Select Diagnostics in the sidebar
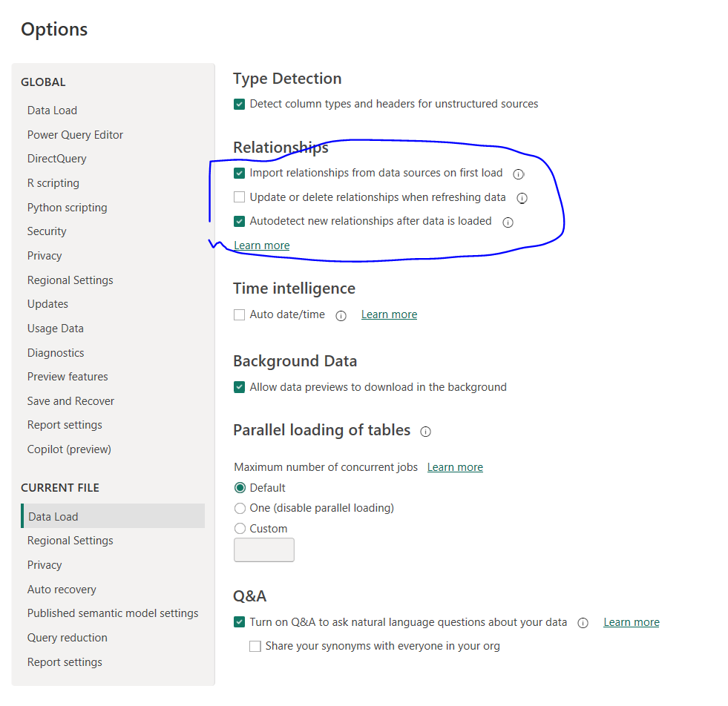728x706 pixels. [55, 353]
